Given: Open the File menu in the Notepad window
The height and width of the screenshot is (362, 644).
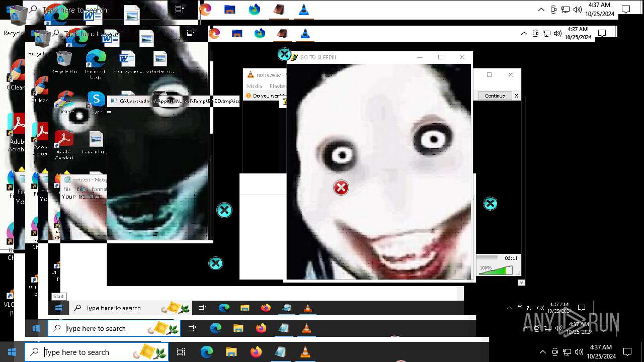Looking at the screenshot, I should (67, 190).
